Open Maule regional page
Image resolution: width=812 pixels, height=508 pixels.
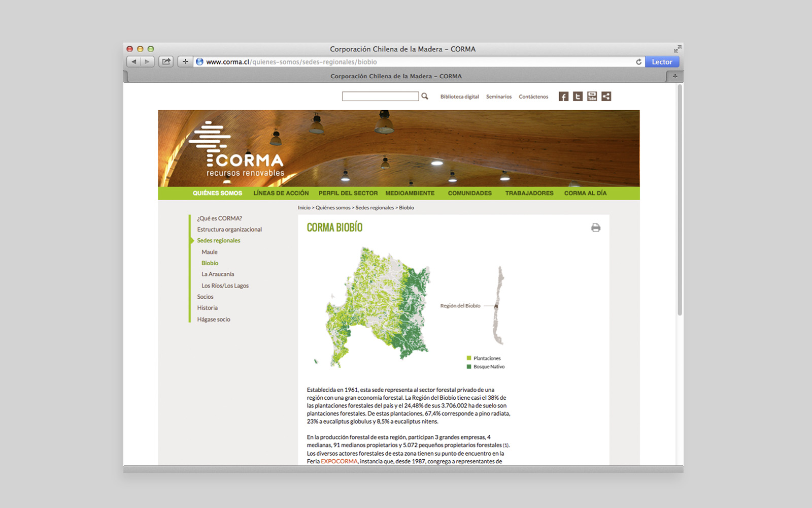tap(210, 252)
